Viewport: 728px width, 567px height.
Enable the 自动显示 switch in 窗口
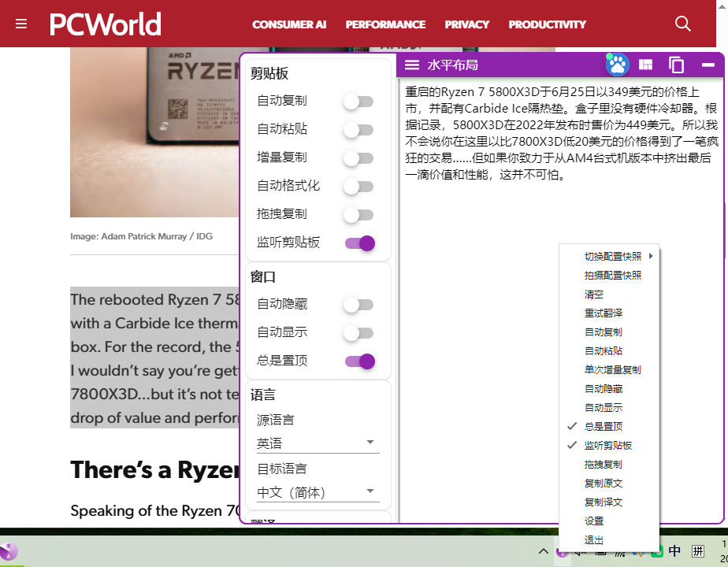(x=358, y=333)
